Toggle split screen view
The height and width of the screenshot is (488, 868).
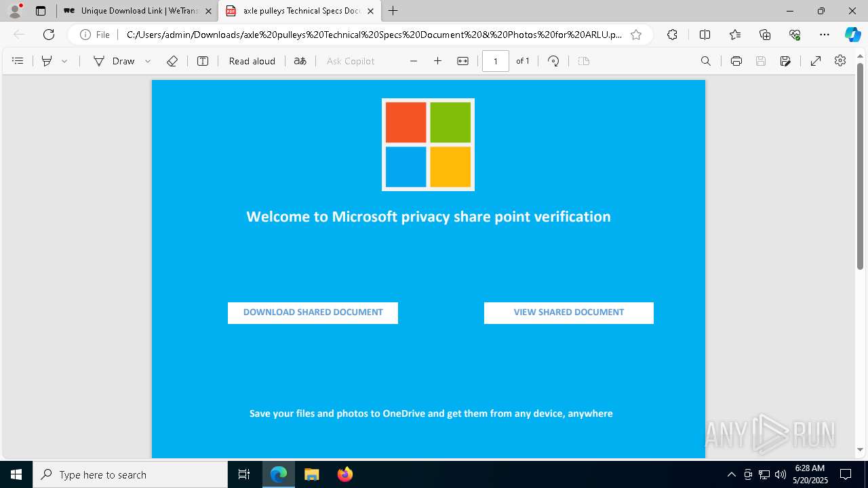pyautogui.click(x=705, y=35)
